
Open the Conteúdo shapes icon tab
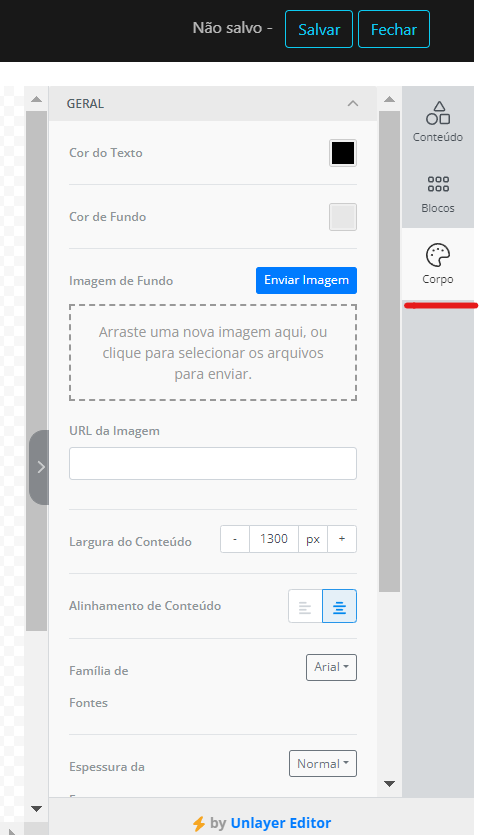pyautogui.click(x=437, y=122)
